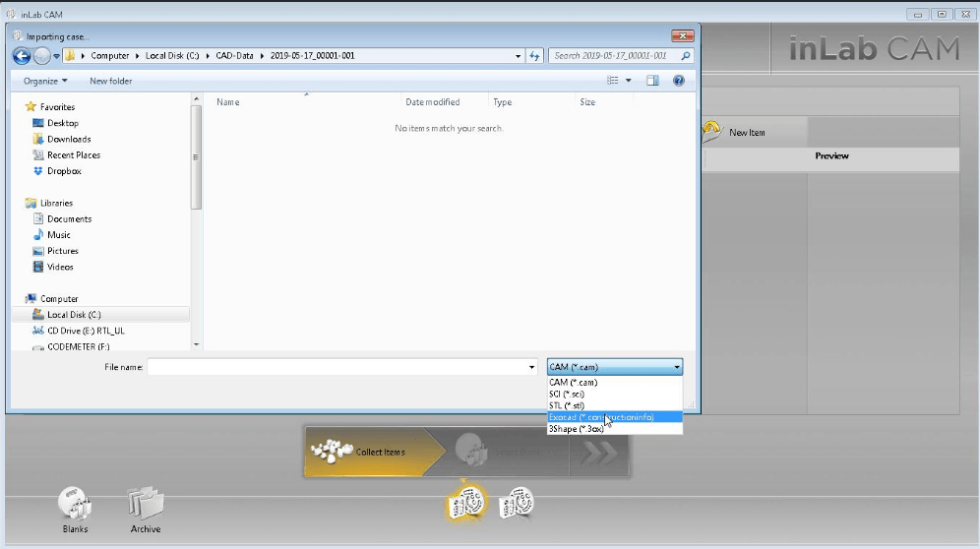Open the Organize menu
Screen dimensions: 980x549
pos(45,81)
